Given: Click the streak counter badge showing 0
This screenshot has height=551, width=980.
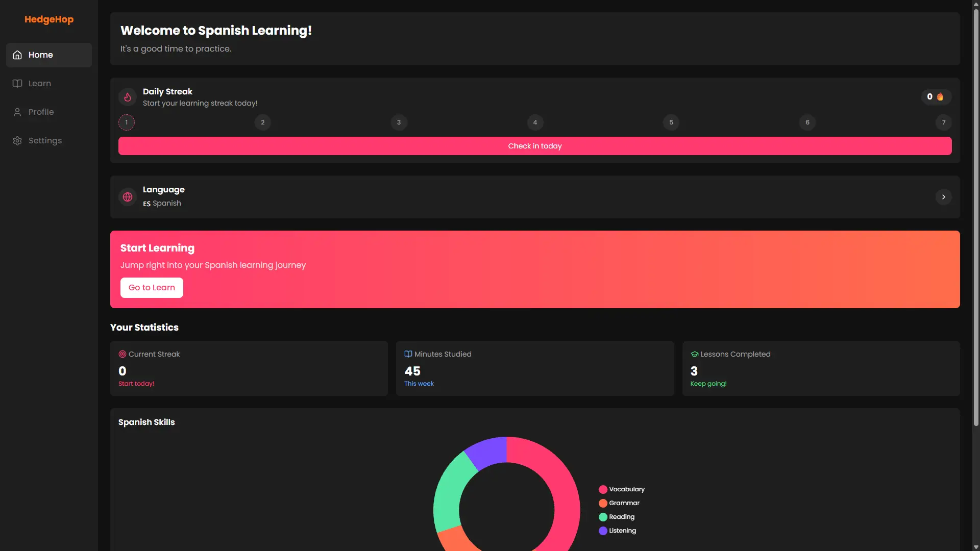Looking at the screenshot, I should pyautogui.click(x=936, y=97).
